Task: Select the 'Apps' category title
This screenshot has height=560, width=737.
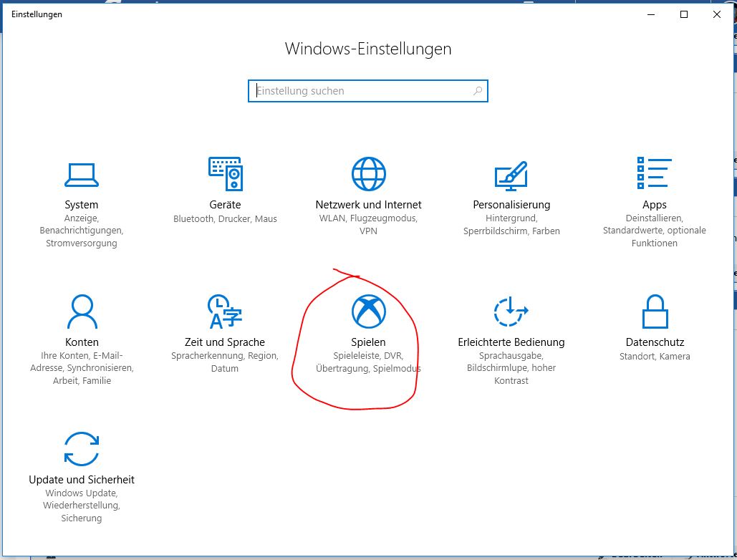Action: coord(655,205)
